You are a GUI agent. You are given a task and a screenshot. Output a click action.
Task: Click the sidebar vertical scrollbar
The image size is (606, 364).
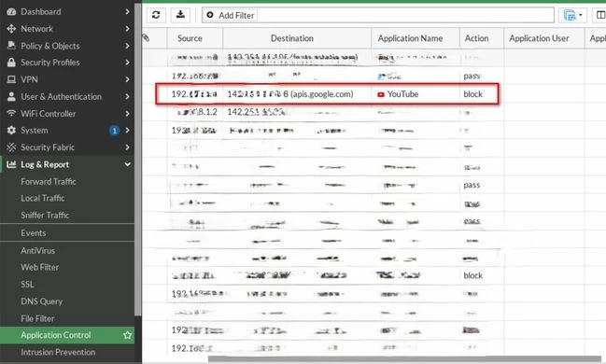138,159
